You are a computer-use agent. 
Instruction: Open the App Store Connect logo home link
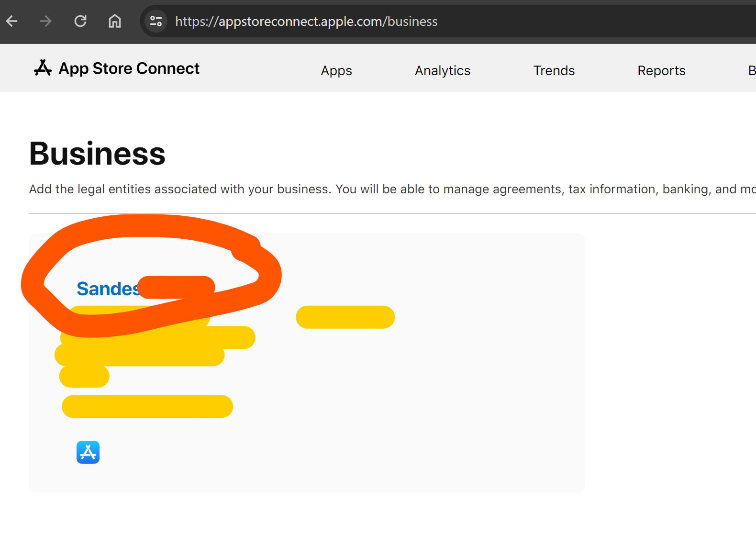117,68
